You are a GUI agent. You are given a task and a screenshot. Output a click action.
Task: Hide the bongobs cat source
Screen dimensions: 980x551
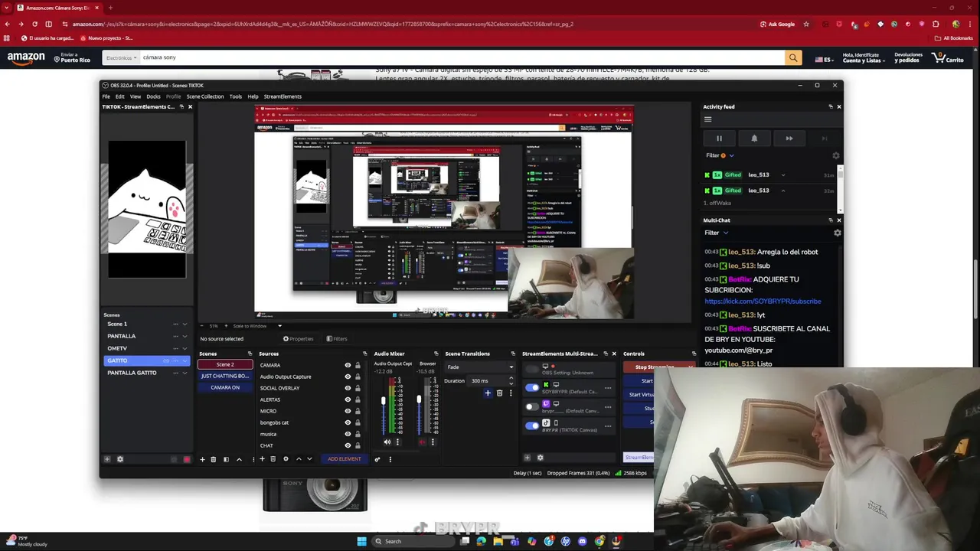point(348,422)
